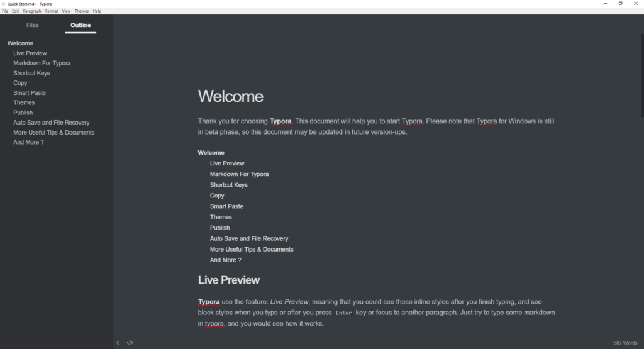Click Themes link in document TOC

[221, 217]
